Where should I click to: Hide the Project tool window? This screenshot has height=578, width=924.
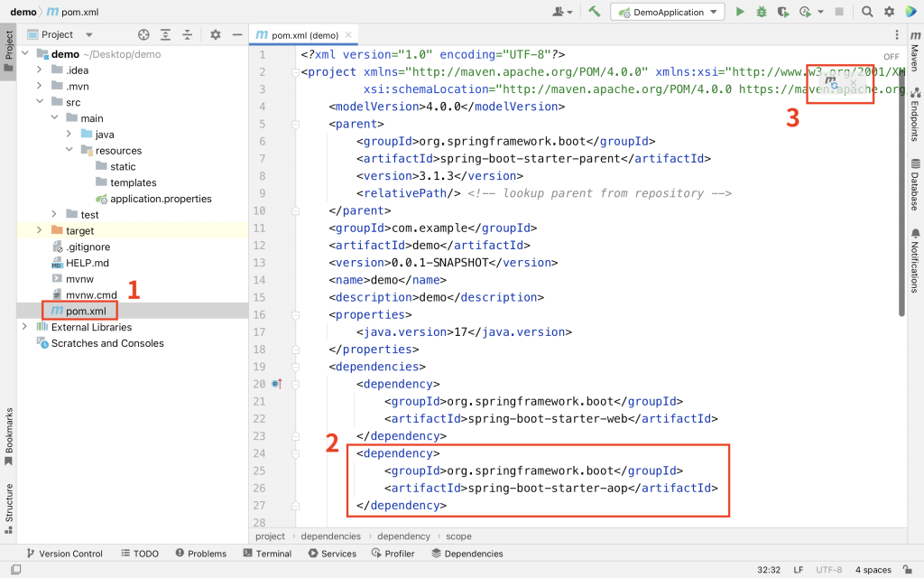coord(237,35)
